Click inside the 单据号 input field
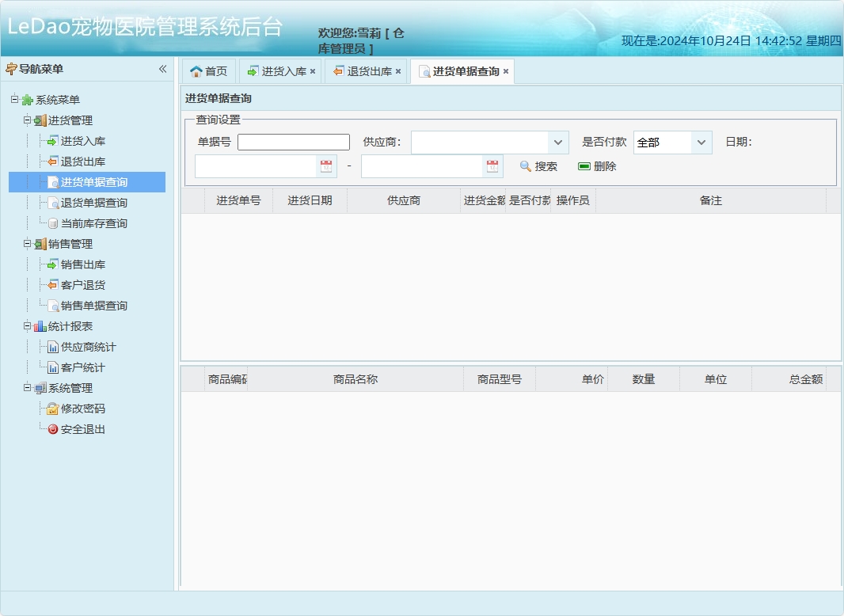 293,142
